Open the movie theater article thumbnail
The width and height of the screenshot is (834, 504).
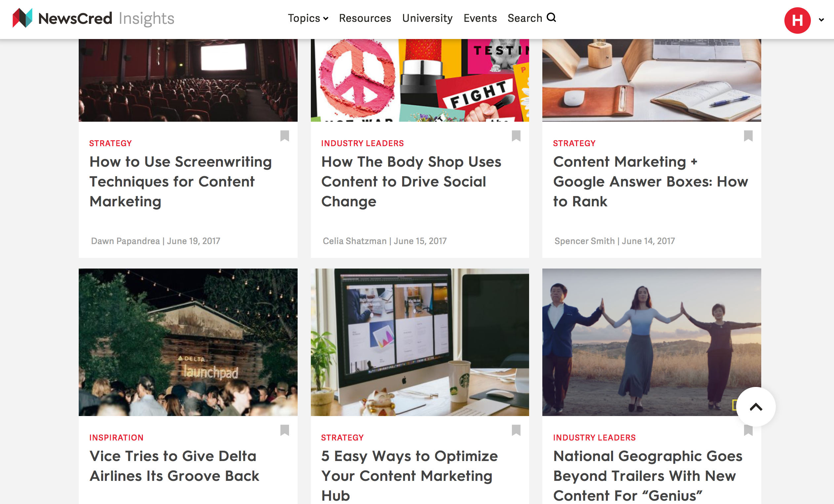coord(188,80)
